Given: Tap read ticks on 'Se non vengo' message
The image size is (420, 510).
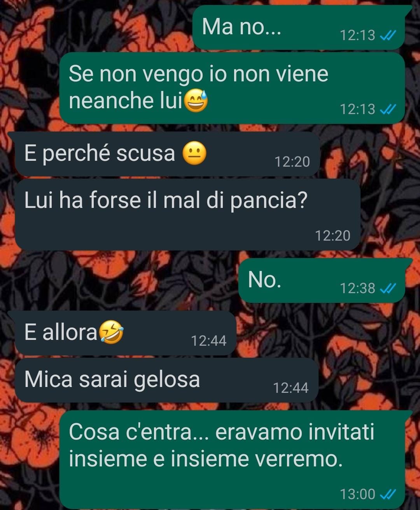Looking at the screenshot, I should coord(388,109).
